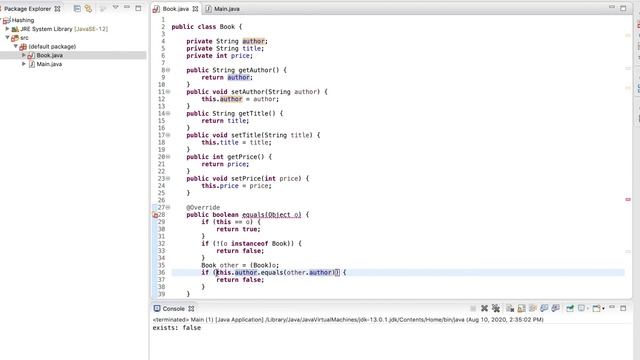640x360 pixels.
Task: Click the 'equals(Object o)' method signature
Action: click(271, 215)
